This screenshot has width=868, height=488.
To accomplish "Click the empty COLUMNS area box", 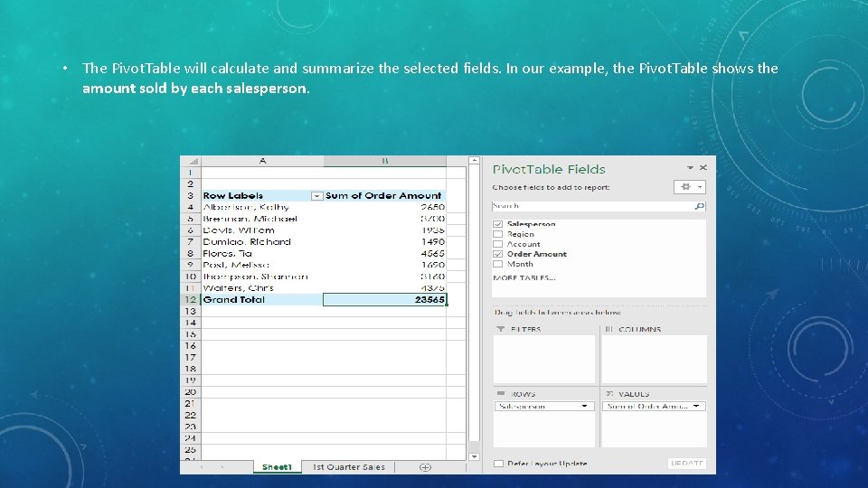I will pyautogui.click(x=655, y=359).
